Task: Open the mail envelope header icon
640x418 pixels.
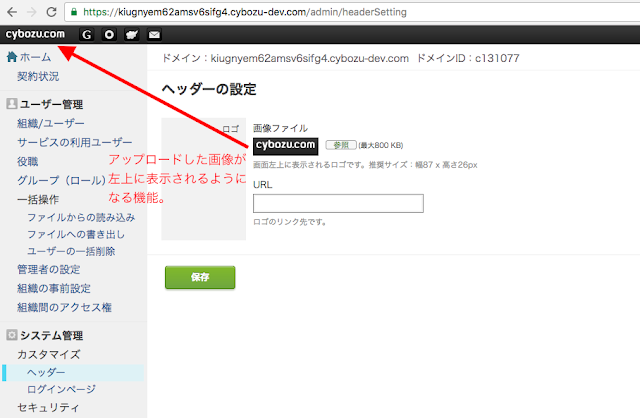Action: [154, 35]
